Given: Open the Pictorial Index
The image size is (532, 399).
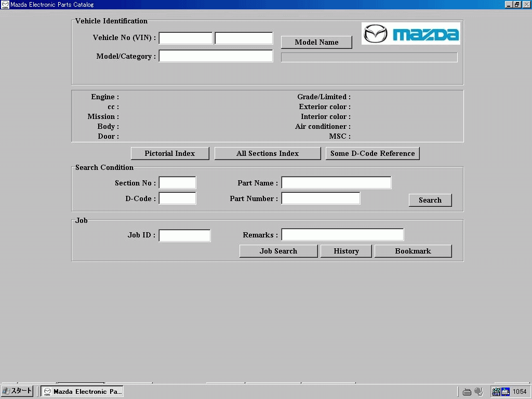Looking at the screenshot, I should (170, 153).
